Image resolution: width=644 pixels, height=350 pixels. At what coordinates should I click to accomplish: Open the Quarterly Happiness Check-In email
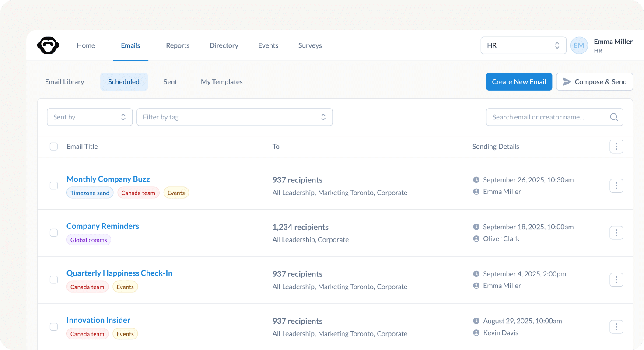pyautogui.click(x=119, y=273)
